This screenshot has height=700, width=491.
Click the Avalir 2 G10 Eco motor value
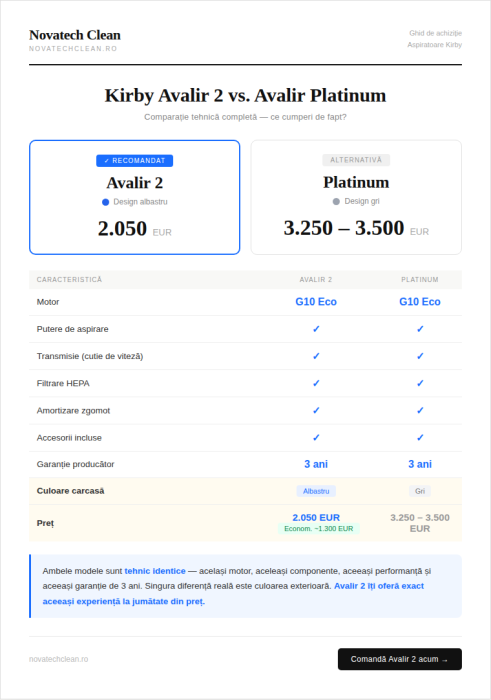point(316,302)
